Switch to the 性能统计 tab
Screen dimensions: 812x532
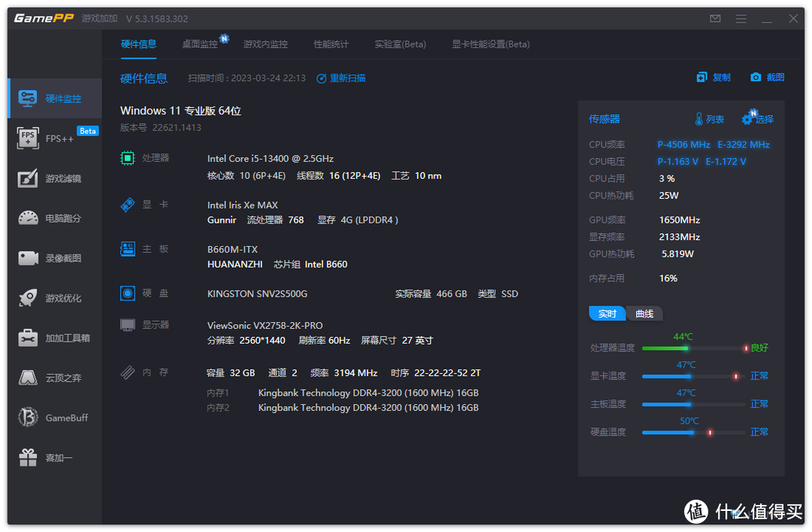coord(332,44)
